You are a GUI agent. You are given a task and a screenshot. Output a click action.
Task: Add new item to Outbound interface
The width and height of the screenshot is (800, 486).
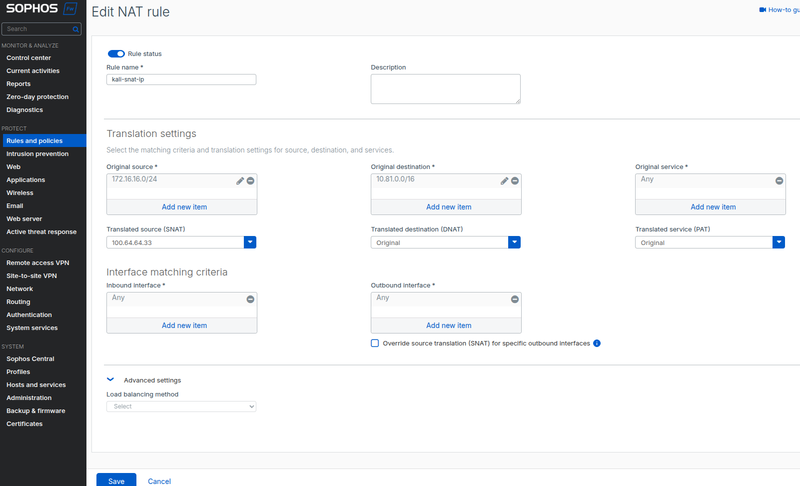tap(448, 325)
